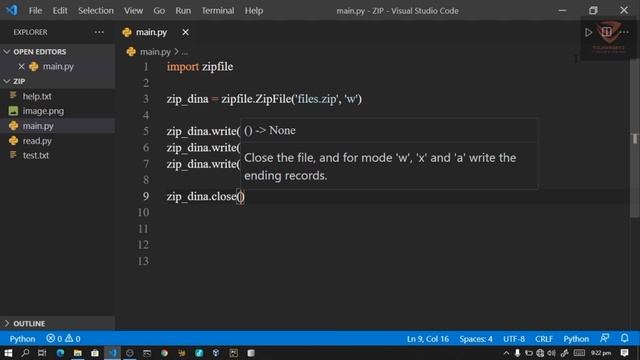Open the Windows Start menu
640x360 pixels.
click(8, 353)
